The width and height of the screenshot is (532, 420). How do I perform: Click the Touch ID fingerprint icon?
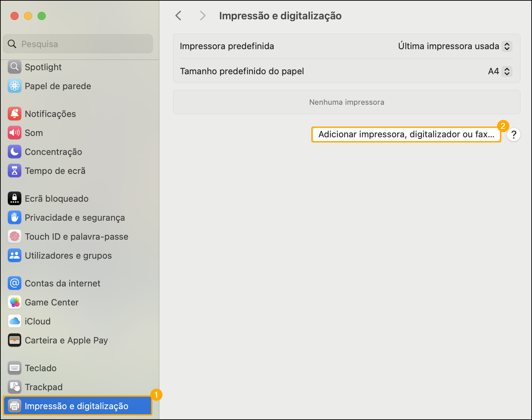pos(15,237)
